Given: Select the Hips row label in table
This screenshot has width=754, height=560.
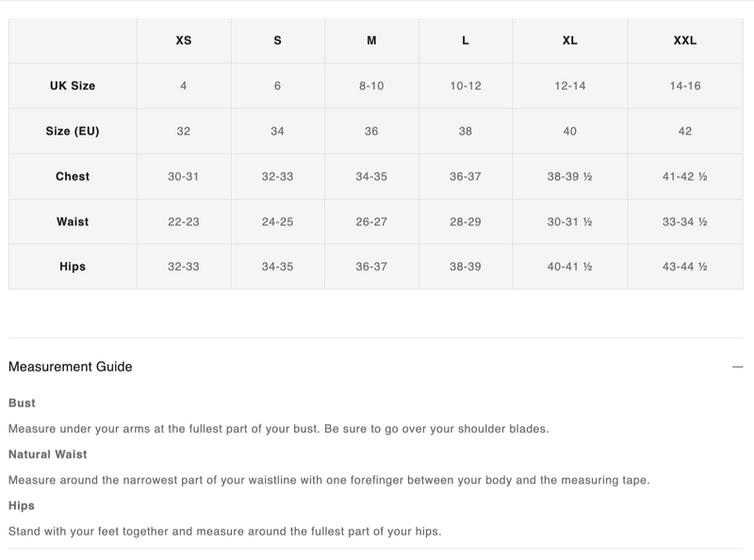Looking at the screenshot, I should 73,267.
